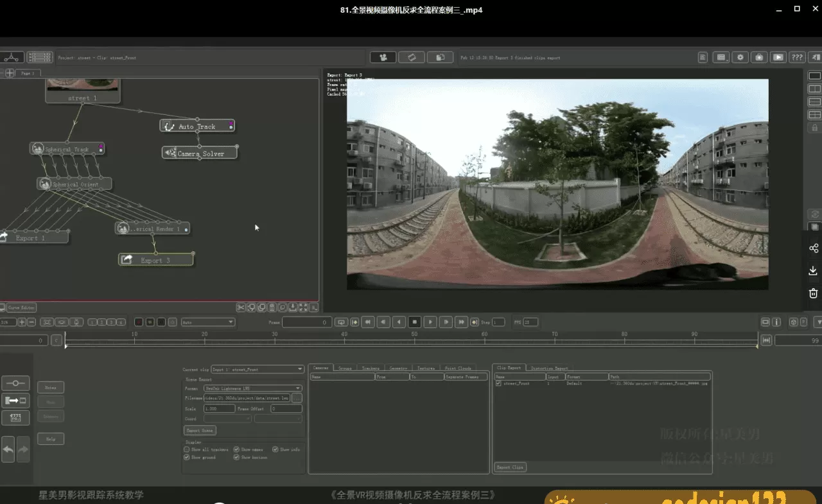Click the camera icon in top toolbar
This screenshot has height=504, width=822.
[x=383, y=57]
